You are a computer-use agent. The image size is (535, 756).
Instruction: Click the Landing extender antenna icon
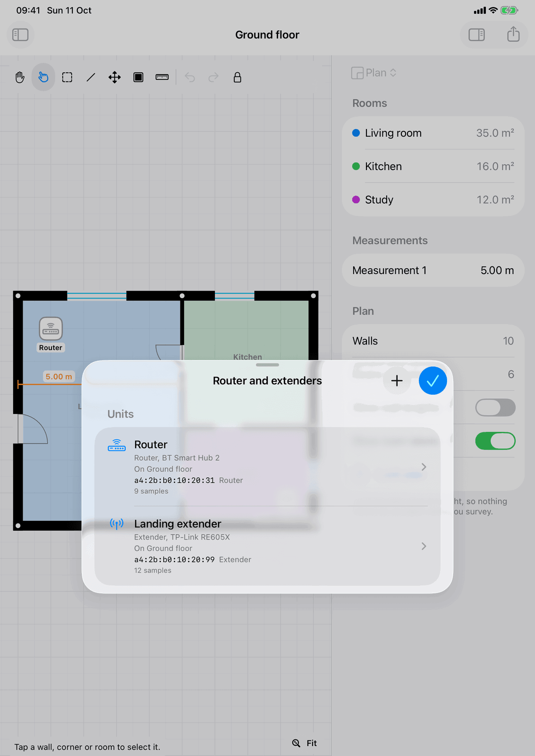tap(117, 524)
